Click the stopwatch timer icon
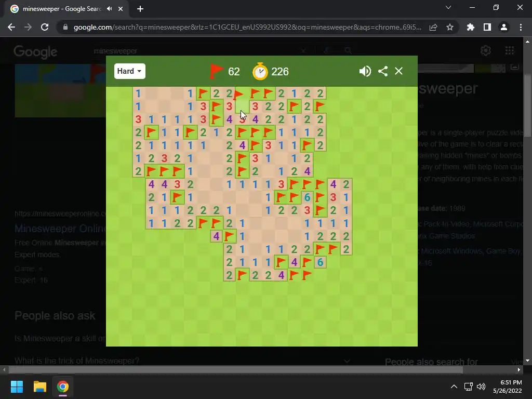The width and height of the screenshot is (532, 399). pos(260,71)
